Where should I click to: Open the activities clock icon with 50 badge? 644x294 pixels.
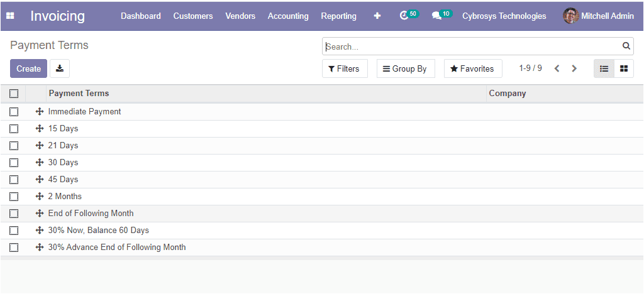tap(409, 14)
